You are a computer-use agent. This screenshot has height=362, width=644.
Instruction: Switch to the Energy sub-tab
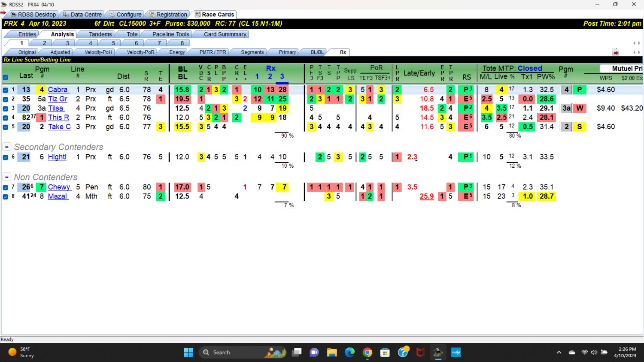coord(177,52)
